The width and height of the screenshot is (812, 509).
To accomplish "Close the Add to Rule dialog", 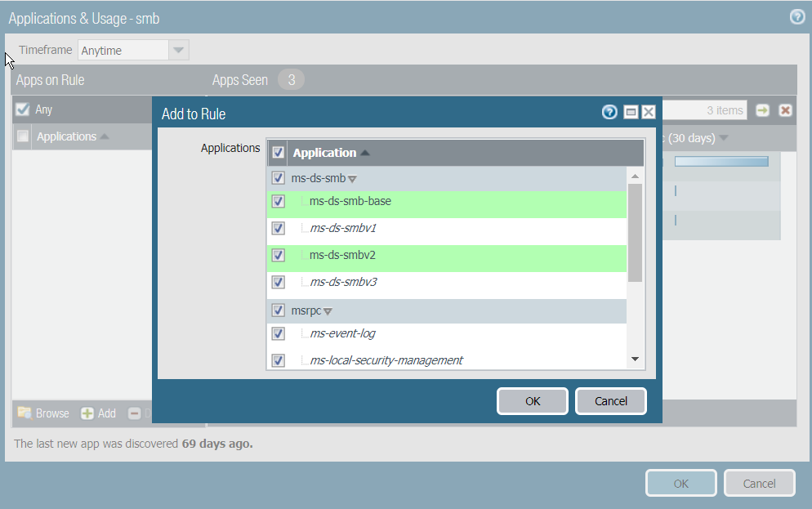I will (x=649, y=112).
